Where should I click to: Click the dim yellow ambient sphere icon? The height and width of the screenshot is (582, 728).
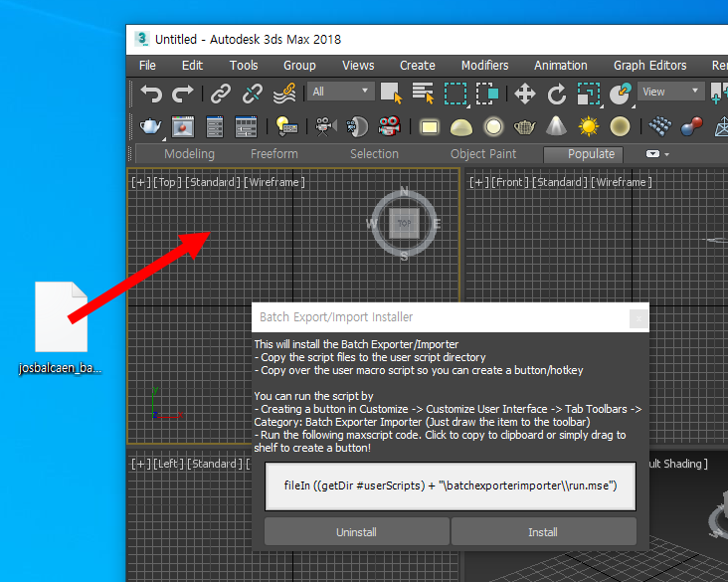point(620,126)
